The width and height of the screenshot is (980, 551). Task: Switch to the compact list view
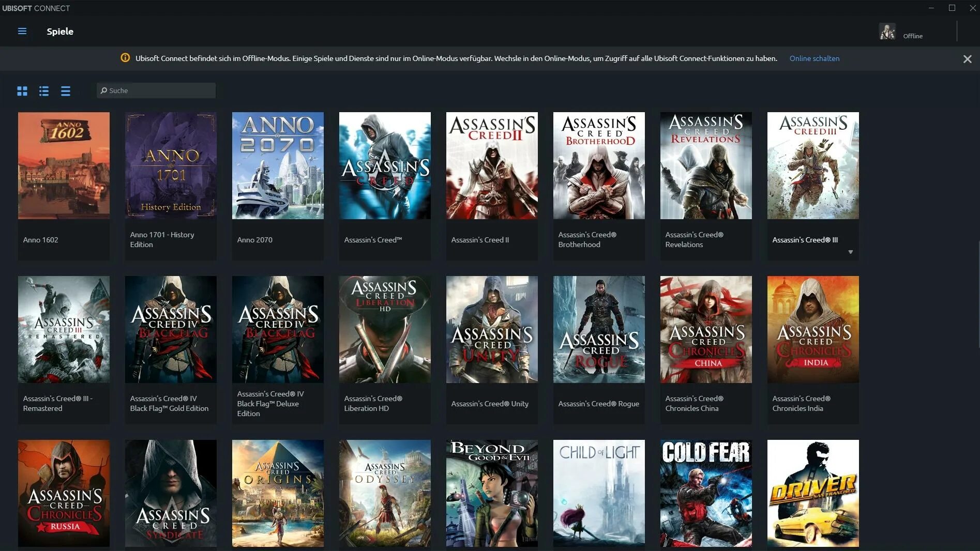65,91
